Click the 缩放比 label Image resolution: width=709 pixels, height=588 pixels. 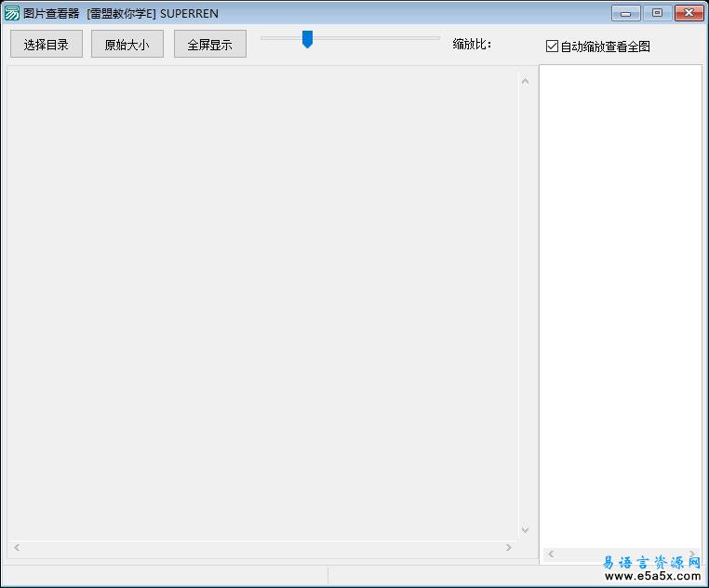point(472,45)
